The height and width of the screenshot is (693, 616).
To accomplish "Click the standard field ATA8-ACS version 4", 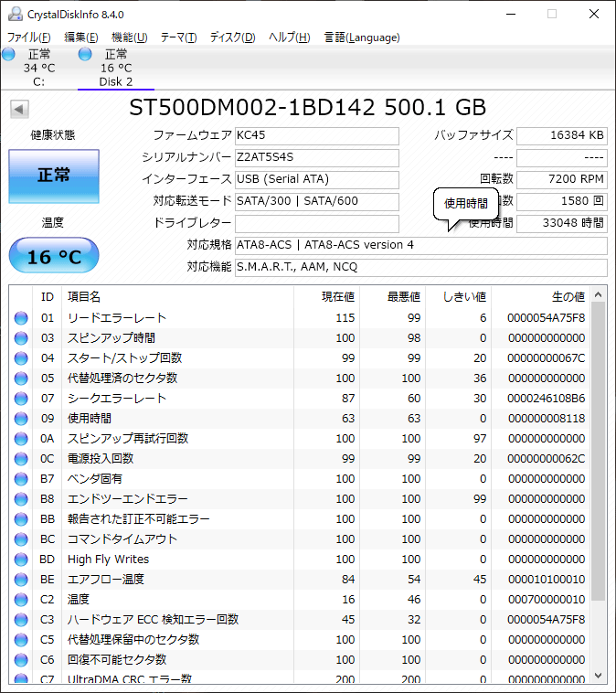I will pos(421,245).
